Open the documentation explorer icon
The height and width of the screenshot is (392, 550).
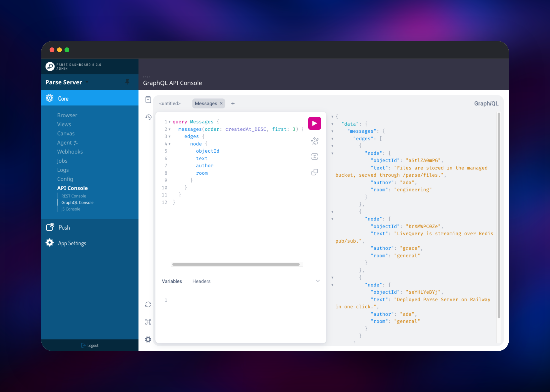point(148,100)
